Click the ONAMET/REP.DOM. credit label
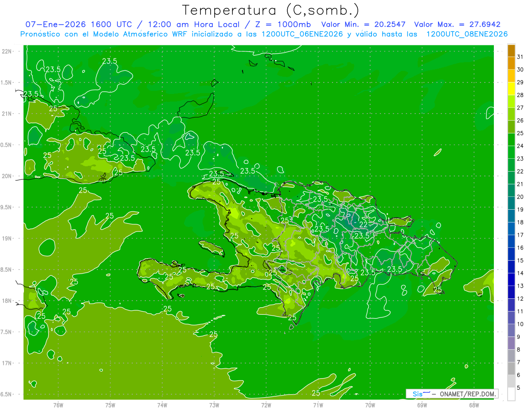Viewport: 532px width, 411px height. pos(467,394)
